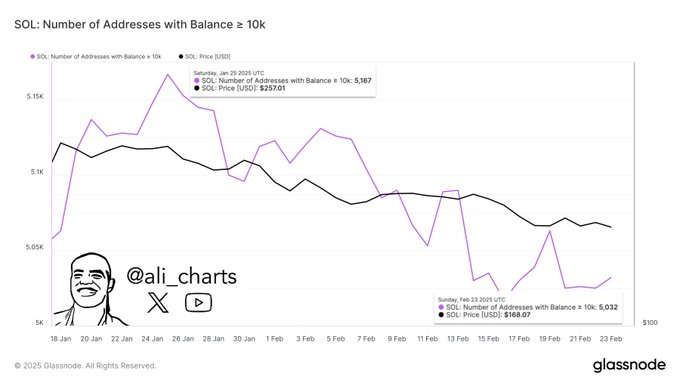Click the 5.15K y-axis label
680x383 pixels.
pyautogui.click(x=35, y=96)
